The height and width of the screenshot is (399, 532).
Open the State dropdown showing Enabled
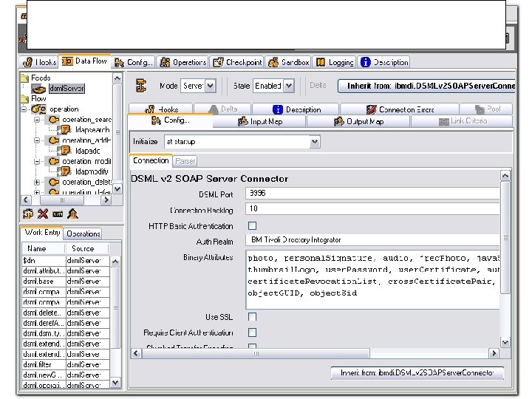click(x=273, y=86)
